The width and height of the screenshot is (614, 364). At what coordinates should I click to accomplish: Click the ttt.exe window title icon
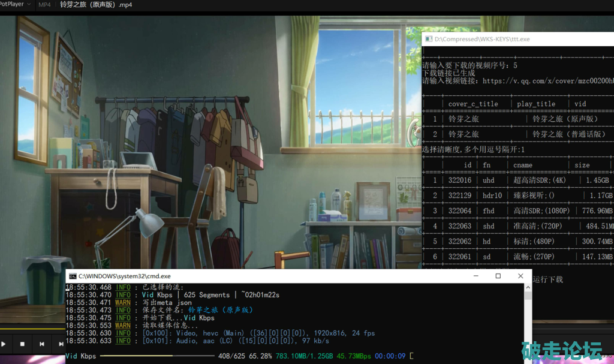pyautogui.click(x=428, y=39)
